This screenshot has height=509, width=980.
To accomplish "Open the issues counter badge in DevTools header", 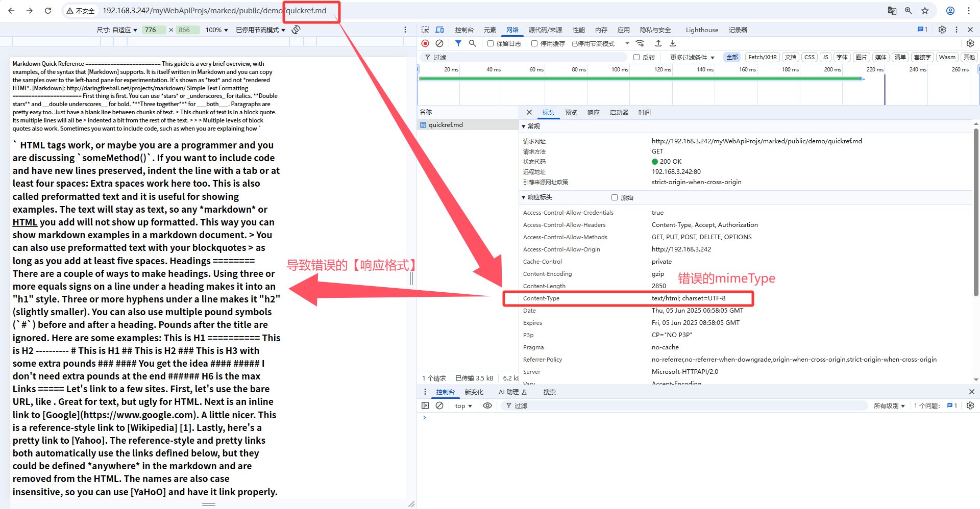I will [923, 30].
